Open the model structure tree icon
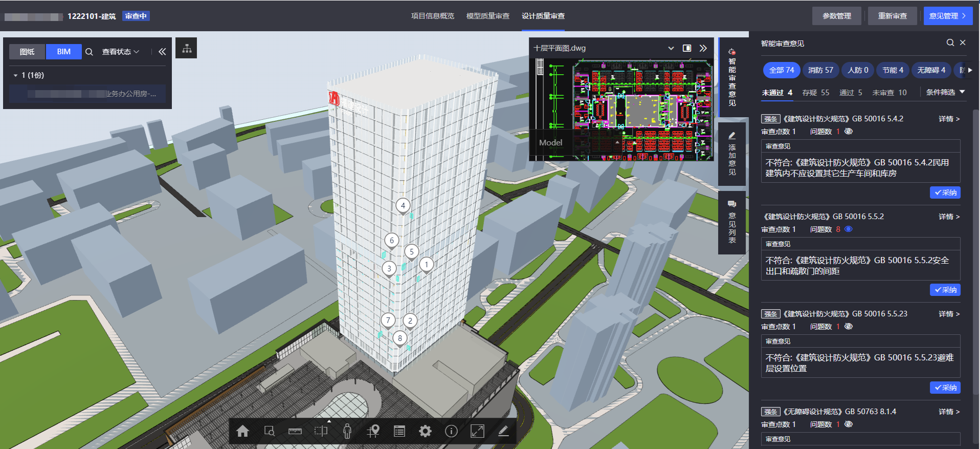The image size is (980, 449). (x=187, y=49)
